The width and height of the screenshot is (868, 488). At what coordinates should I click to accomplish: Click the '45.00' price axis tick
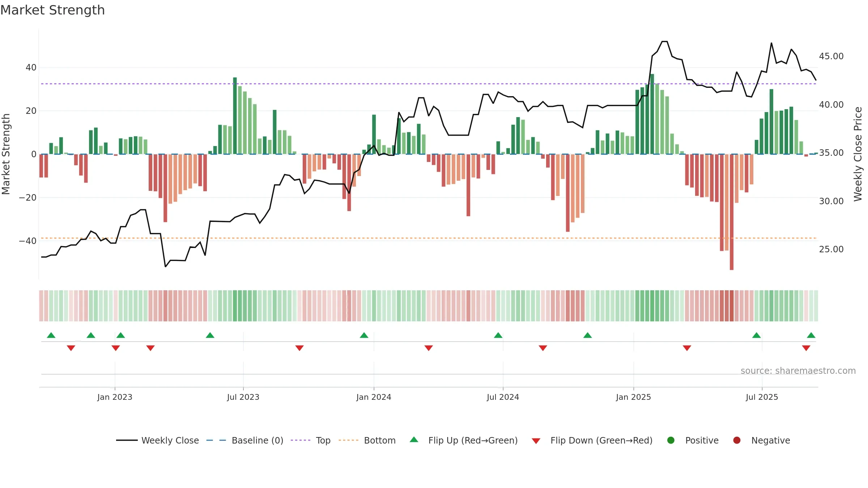click(831, 56)
